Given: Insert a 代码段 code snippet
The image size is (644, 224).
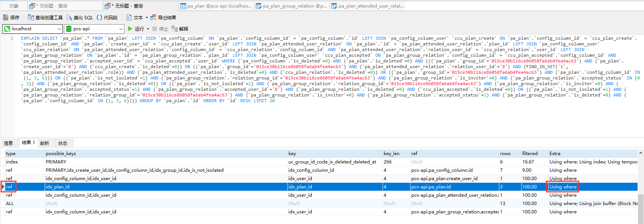Looking at the screenshot, I should coord(107,17).
